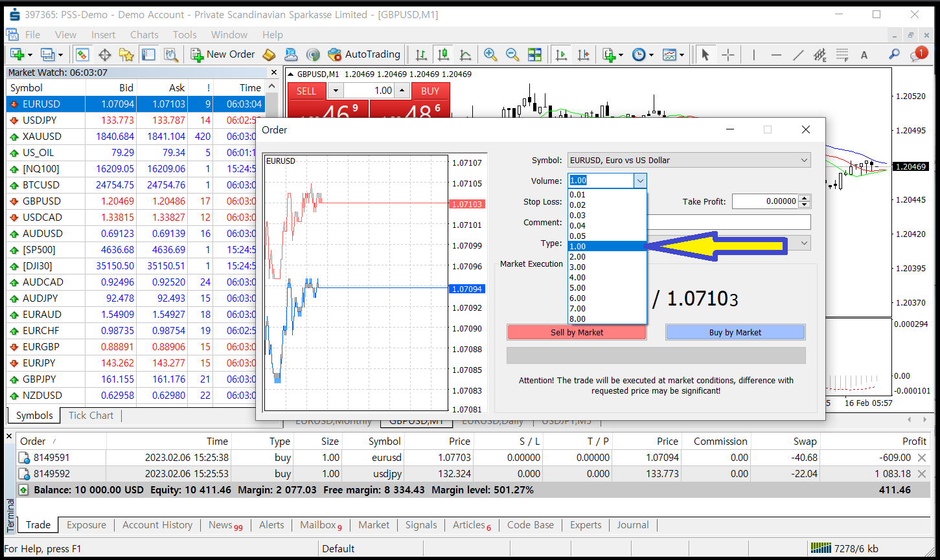Choose 5.00 from the volume list
Viewport: 940px width, 560px height.
[x=607, y=288]
